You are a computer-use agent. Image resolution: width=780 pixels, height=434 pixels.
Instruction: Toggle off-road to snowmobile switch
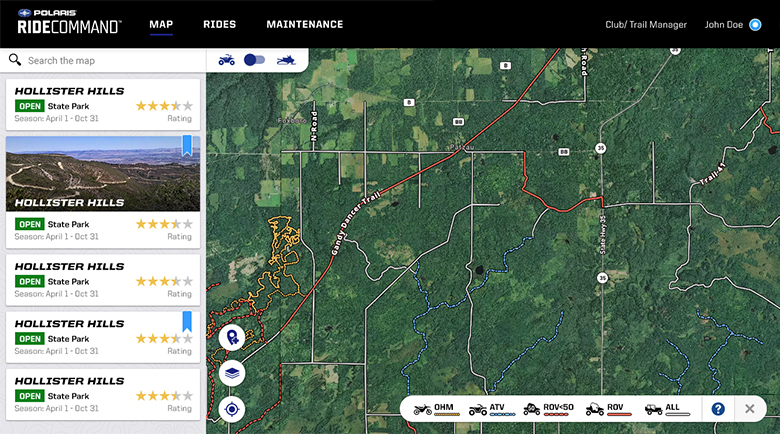tap(254, 60)
